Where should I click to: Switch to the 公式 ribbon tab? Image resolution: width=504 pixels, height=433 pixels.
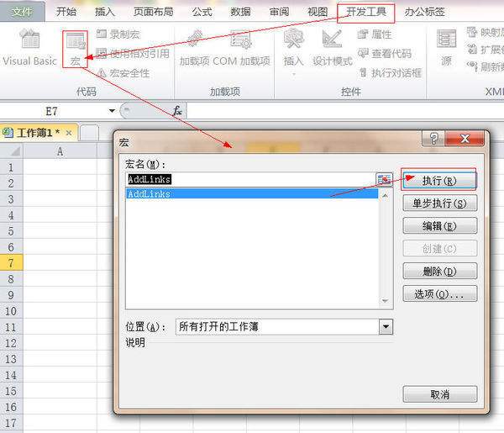click(202, 12)
